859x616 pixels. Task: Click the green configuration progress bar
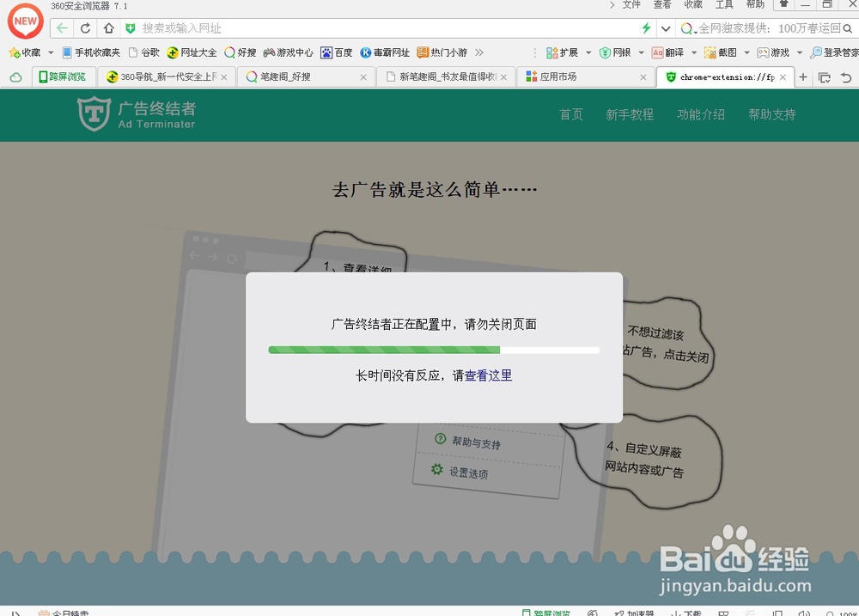click(434, 351)
